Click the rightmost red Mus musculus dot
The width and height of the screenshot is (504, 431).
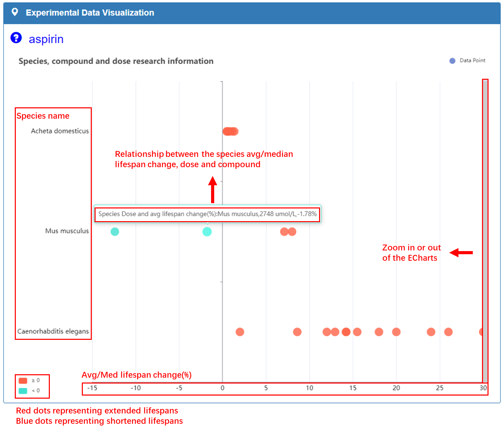[x=292, y=231]
